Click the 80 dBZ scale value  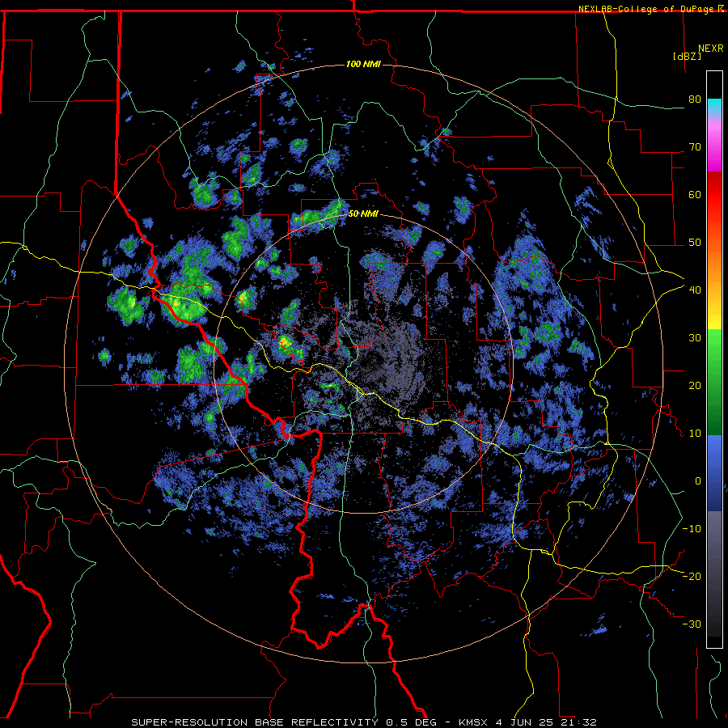pyautogui.click(x=695, y=99)
